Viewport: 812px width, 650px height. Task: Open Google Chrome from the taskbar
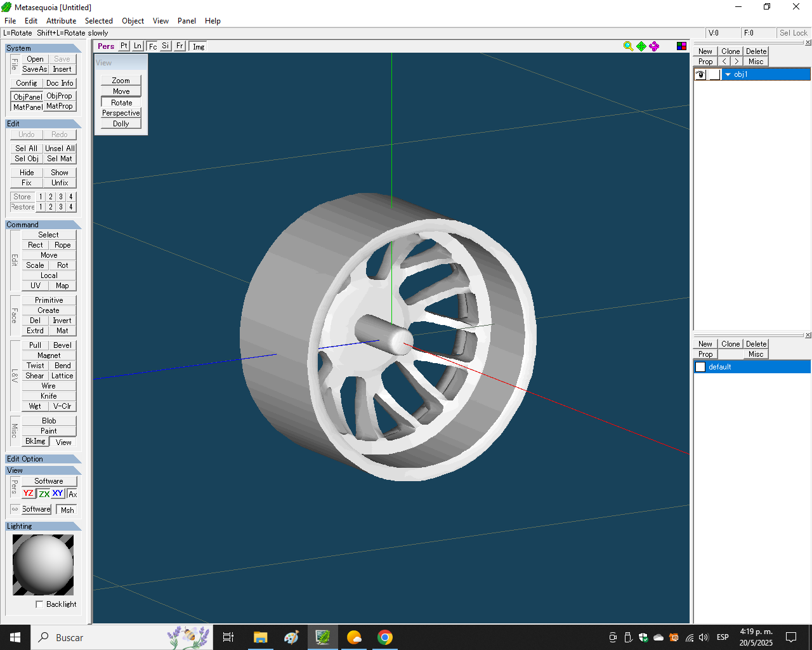[x=384, y=637]
